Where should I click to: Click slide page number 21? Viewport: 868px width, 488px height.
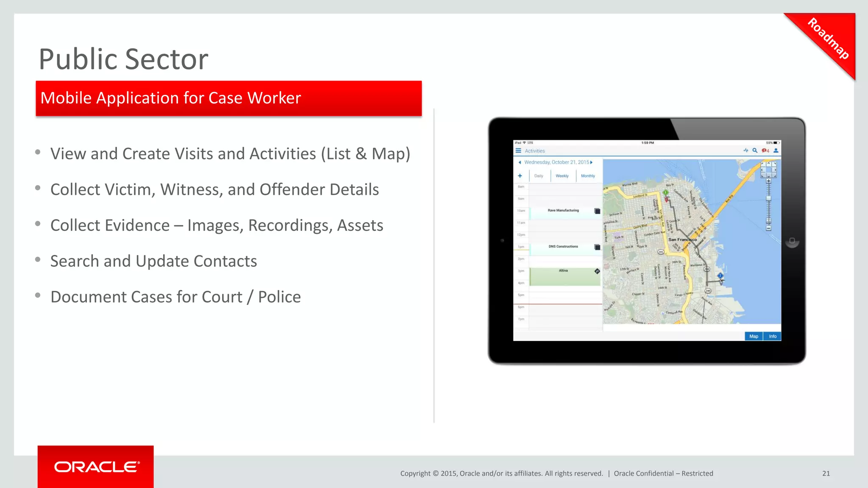pyautogui.click(x=826, y=474)
